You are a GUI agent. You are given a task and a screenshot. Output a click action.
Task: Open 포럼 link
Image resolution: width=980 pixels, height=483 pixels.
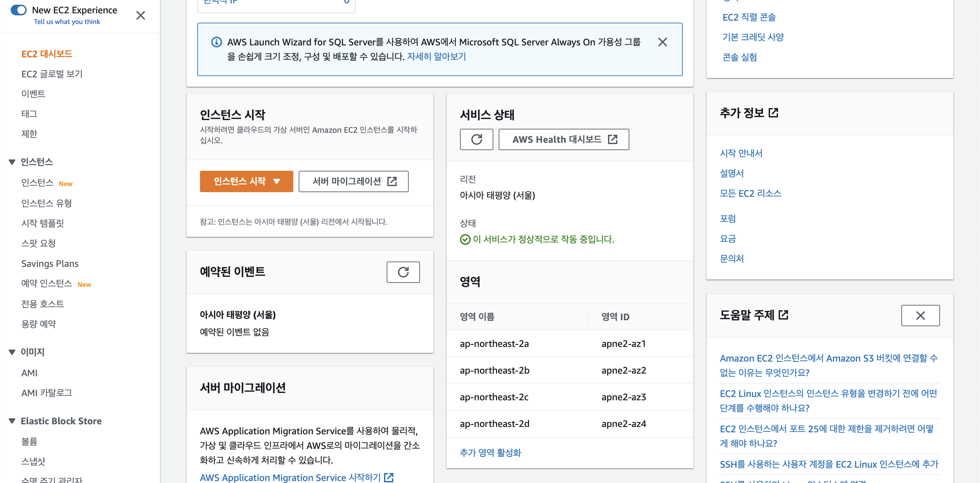pos(728,218)
